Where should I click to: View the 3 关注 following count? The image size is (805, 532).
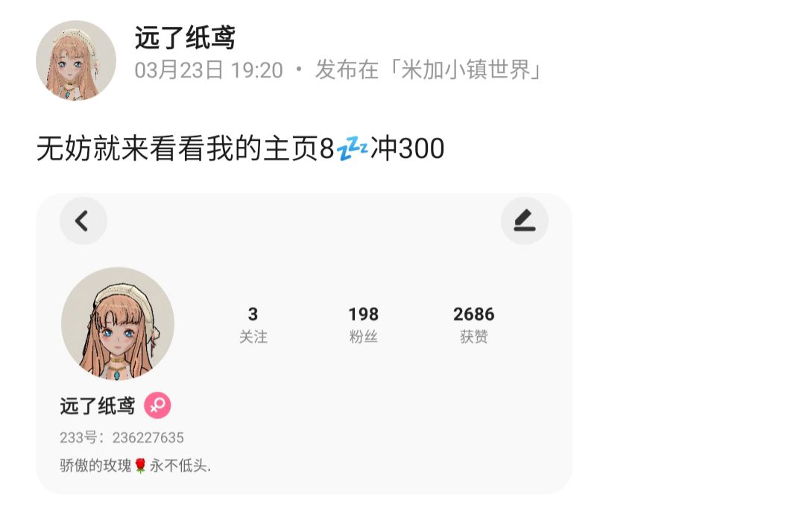tap(253, 325)
